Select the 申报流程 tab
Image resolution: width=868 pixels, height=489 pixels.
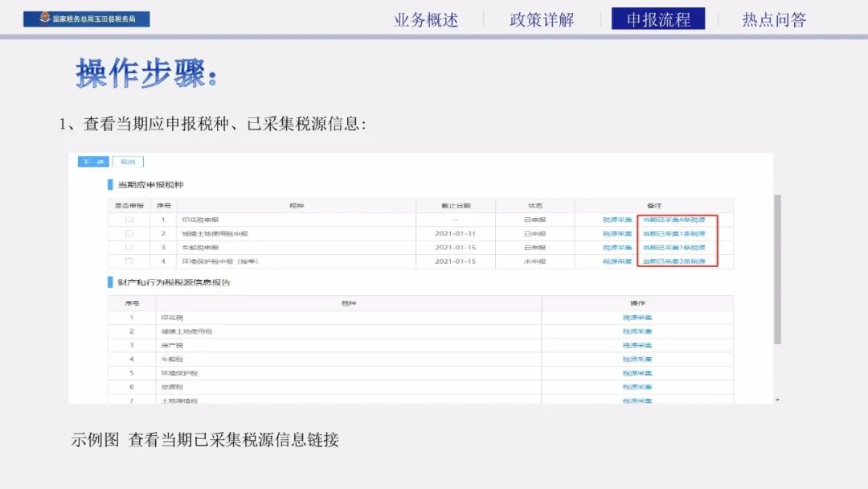[658, 18]
